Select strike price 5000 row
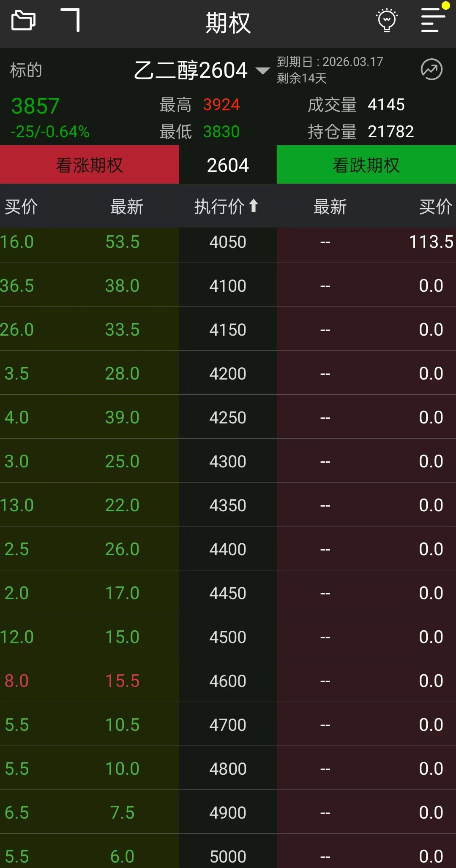The width and height of the screenshot is (456, 868). (x=228, y=856)
